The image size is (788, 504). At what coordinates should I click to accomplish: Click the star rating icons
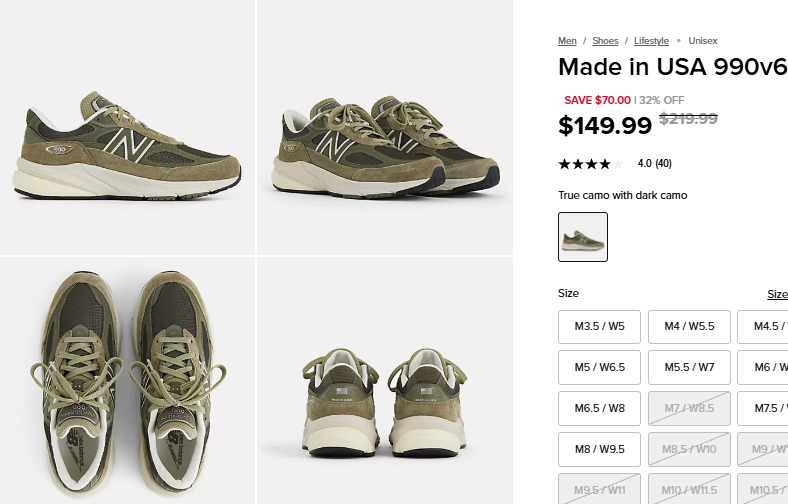pos(590,164)
